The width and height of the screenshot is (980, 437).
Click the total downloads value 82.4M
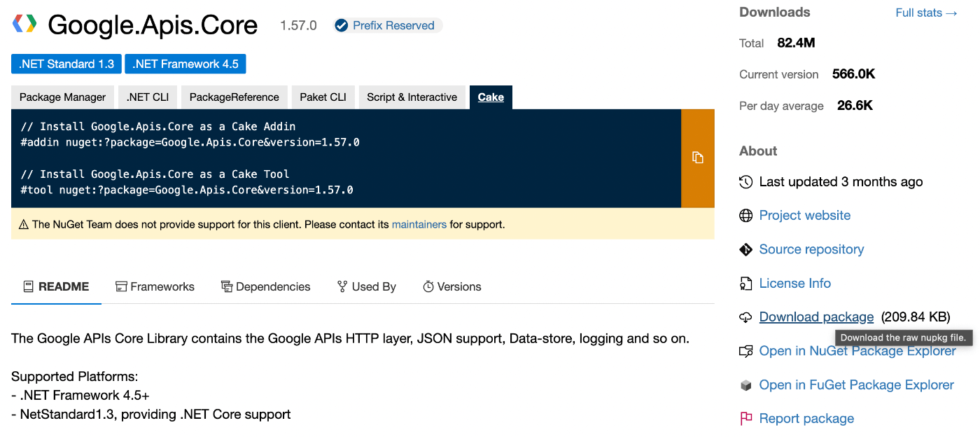797,43
